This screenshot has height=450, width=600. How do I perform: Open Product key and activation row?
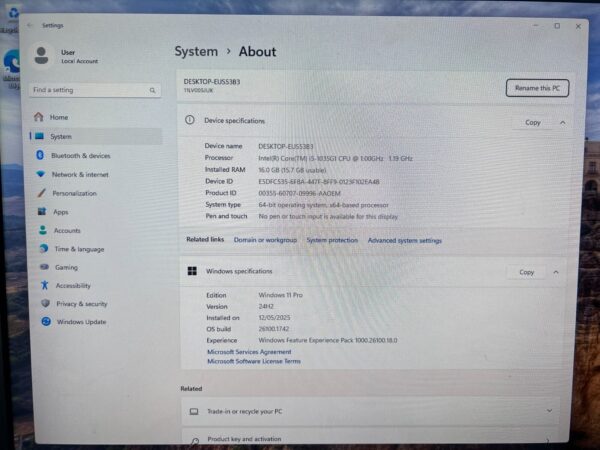[370, 439]
